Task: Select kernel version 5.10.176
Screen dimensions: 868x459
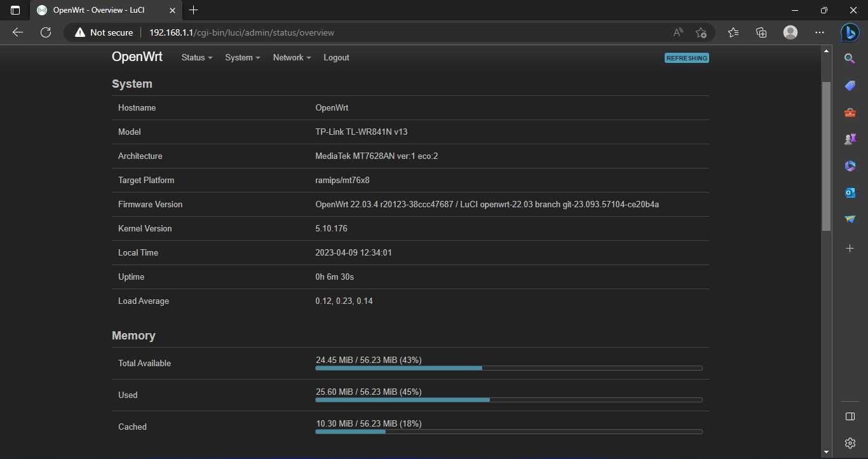Action: point(331,228)
